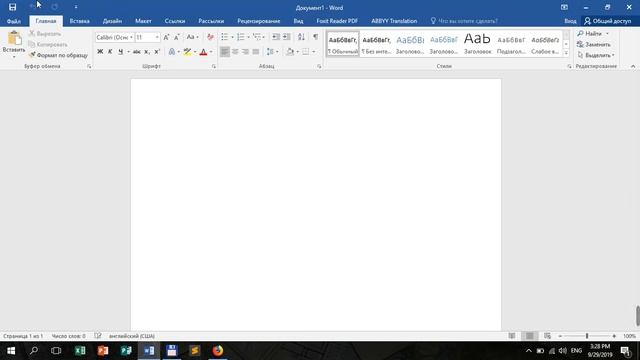The height and width of the screenshot is (360, 640).
Task: Switch to print layout view icon
Action: [529, 336]
